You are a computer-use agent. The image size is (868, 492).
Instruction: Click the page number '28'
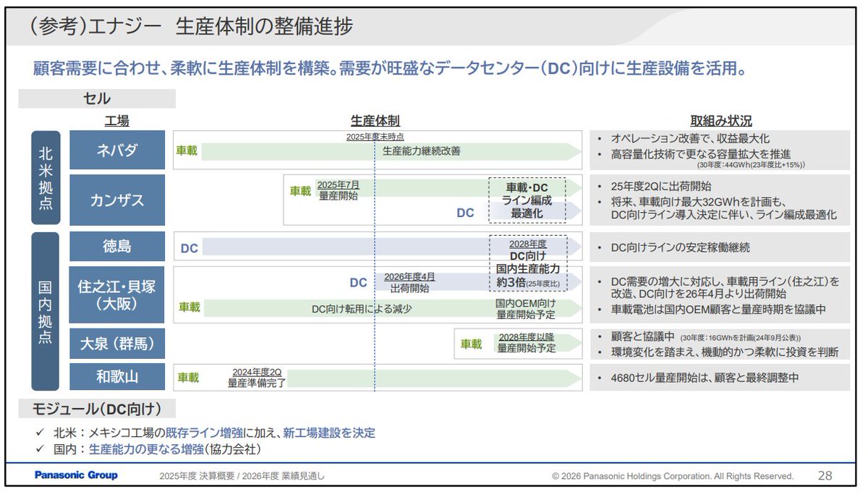pyautogui.click(x=825, y=476)
